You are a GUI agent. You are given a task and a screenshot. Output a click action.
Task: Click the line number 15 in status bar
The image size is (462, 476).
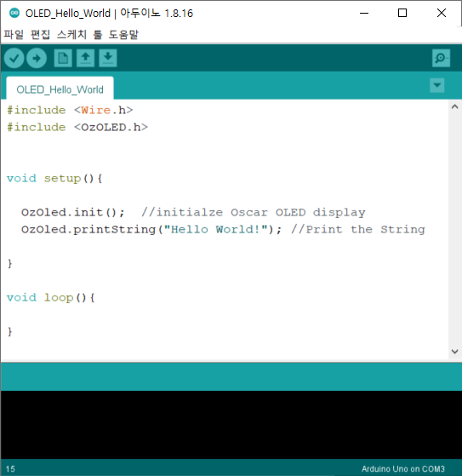point(10,468)
